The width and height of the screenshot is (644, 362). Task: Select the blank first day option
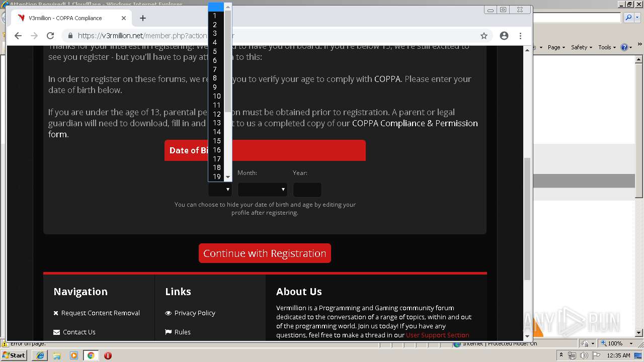tap(216, 7)
